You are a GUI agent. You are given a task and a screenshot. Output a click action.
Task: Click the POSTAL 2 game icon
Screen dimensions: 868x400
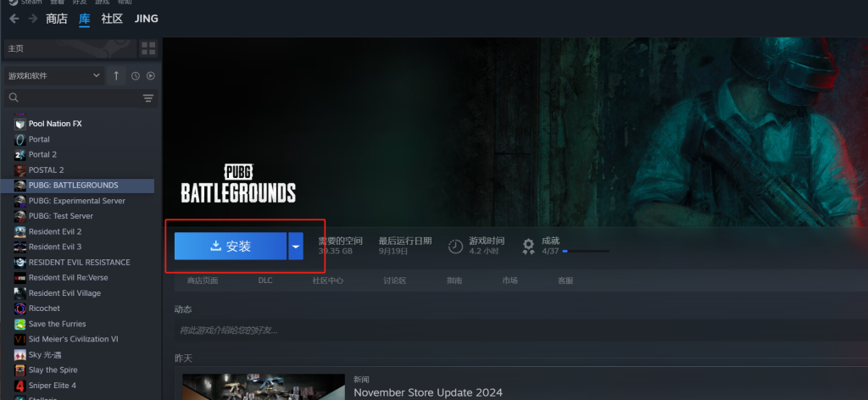(x=20, y=169)
